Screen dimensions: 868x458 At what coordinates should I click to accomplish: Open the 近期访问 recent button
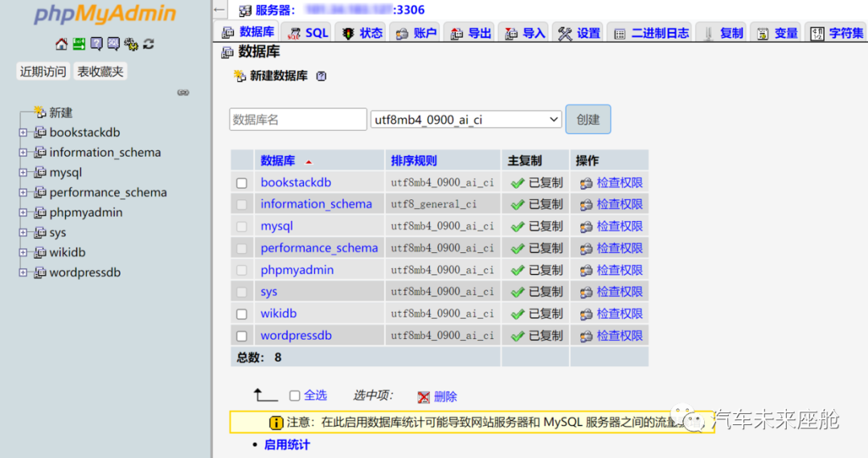point(43,72)
